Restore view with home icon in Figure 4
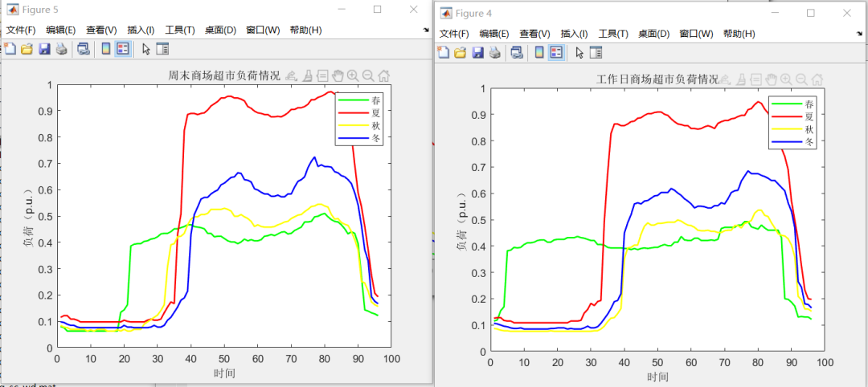The image size is (868, 387). click(817, 79)
